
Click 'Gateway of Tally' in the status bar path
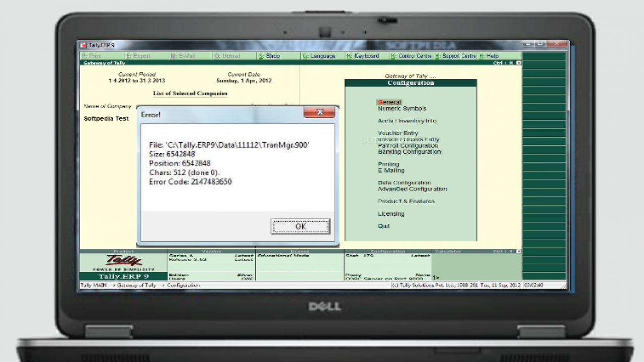point(136,285)
